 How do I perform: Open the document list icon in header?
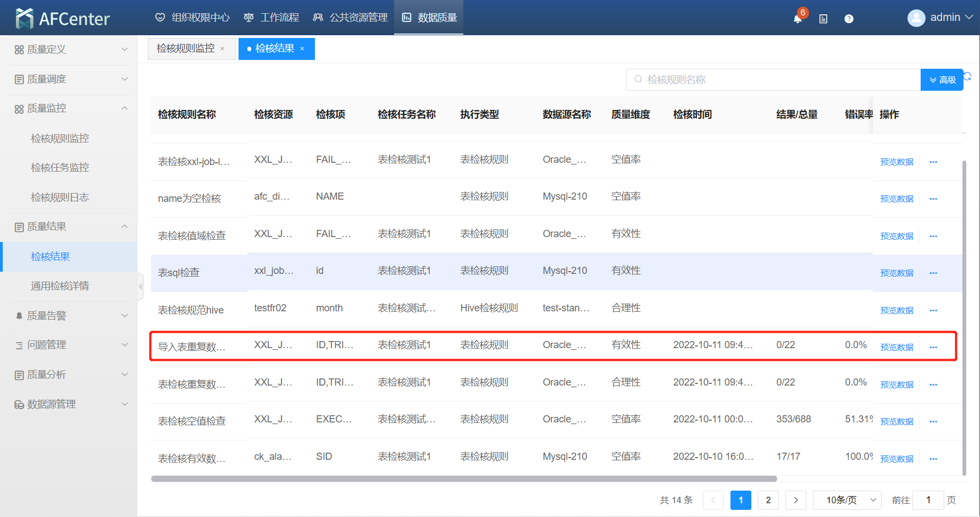(x=823, y=19)
